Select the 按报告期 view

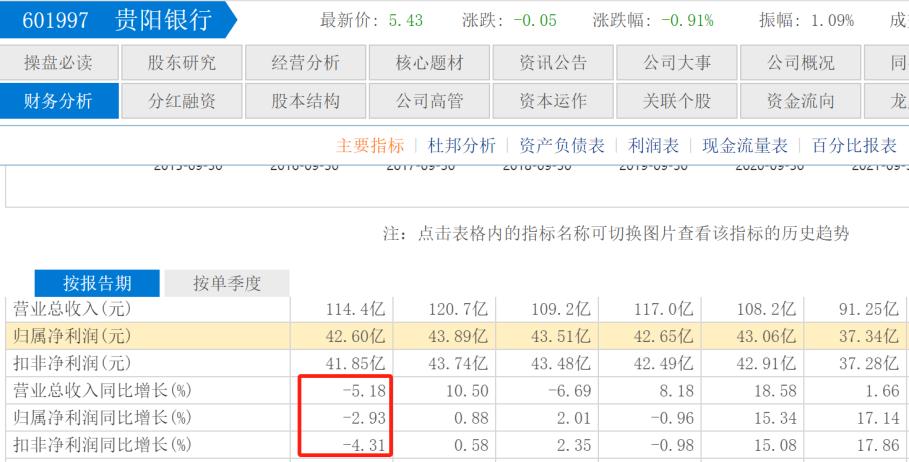97,283
